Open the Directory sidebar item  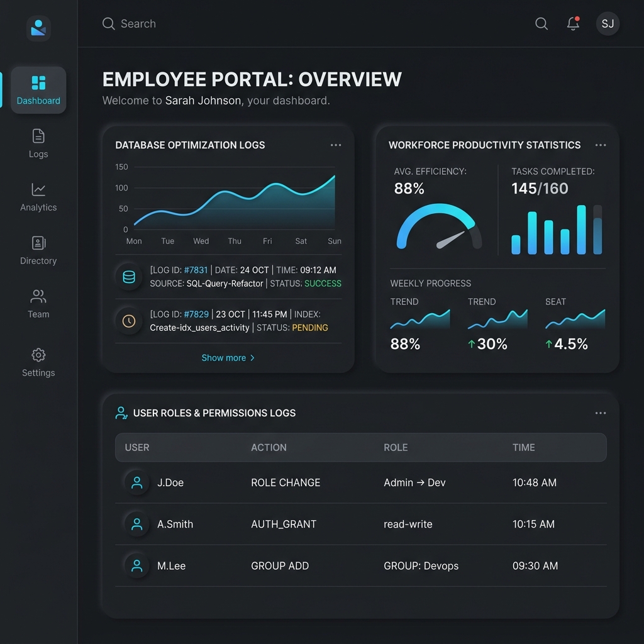click(x=38, y=250)
